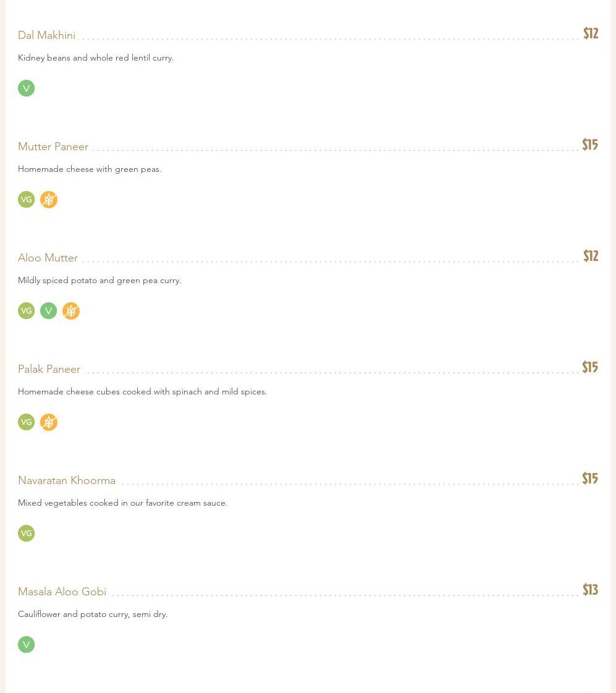The width and height of the screenshot is (616, 693).
Task: Select the VG icon under Aloo Mutter
Action: pos(26,311)
